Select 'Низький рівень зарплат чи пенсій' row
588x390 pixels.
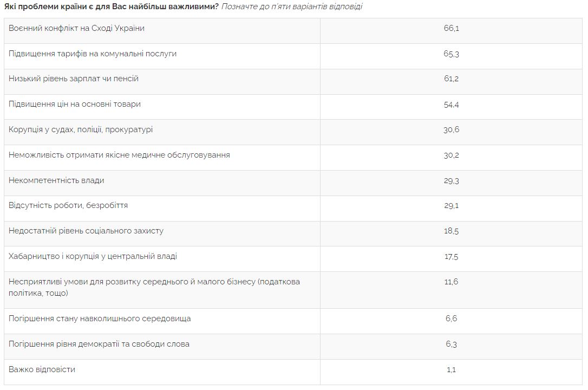pos(74,79)
